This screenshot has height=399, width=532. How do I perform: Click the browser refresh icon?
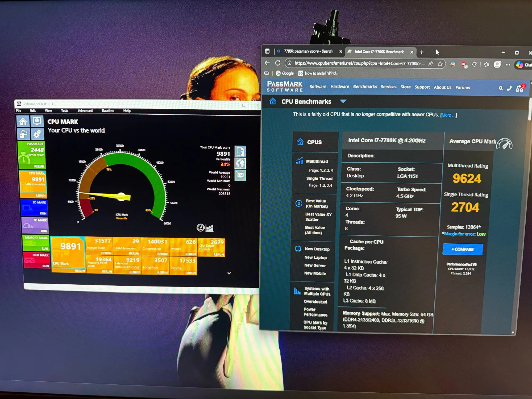[278, 63]
